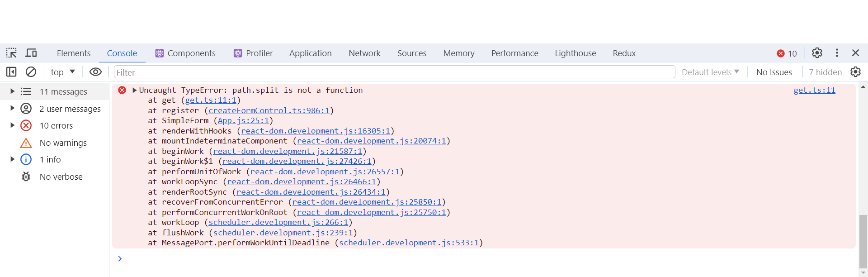
Task: Click the error circle icon beside 10 errors
Action: [26, 125]
